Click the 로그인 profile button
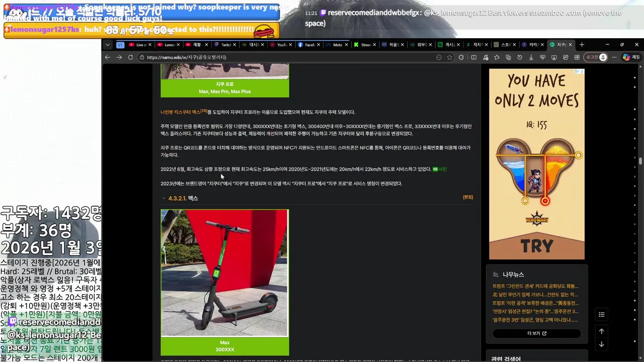644x362 pixels. click(596, 57)
